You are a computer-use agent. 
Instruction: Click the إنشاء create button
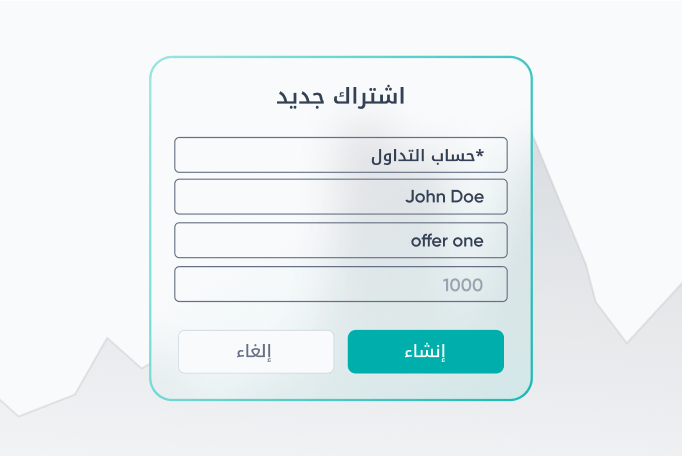tap(426, 352)
